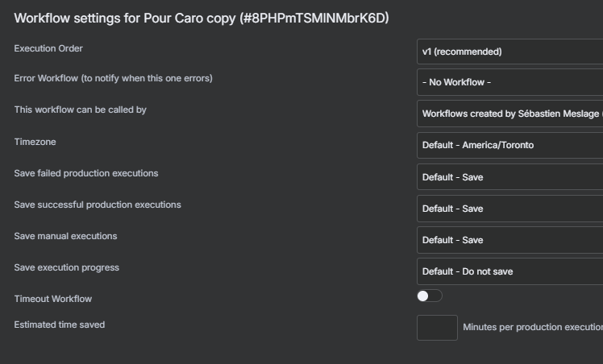Click the Workflow settings dialog title
The height and width of the screenshot is (364, 603).
(x=202, y=18)
